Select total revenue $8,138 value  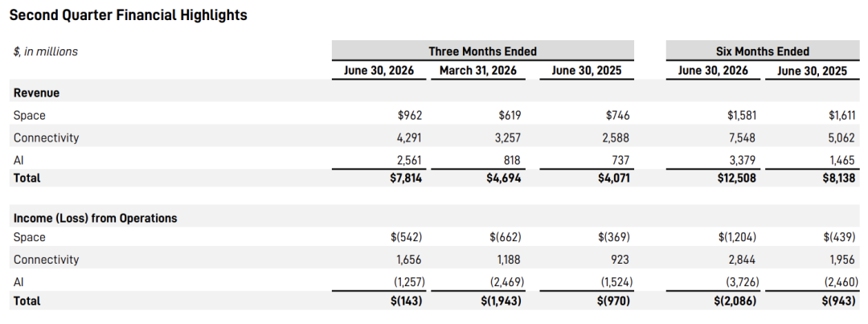point(838,178)
